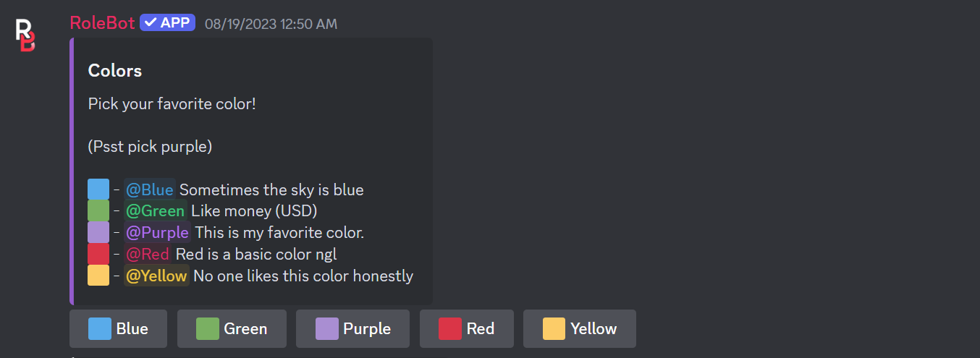Click the red square emoji in embed list
The image size is (980, 358).
click(98, 254)
